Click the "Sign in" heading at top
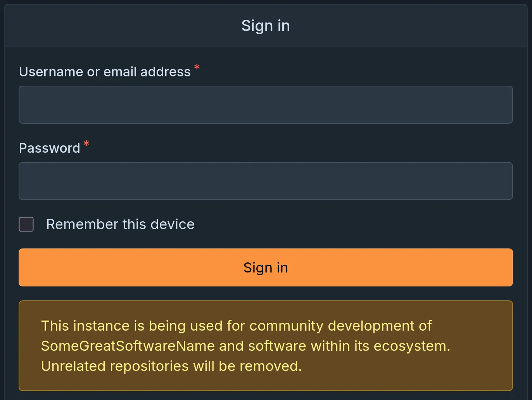Image resolution: width=532 pixels, height=400 pixels. [266, 26]
